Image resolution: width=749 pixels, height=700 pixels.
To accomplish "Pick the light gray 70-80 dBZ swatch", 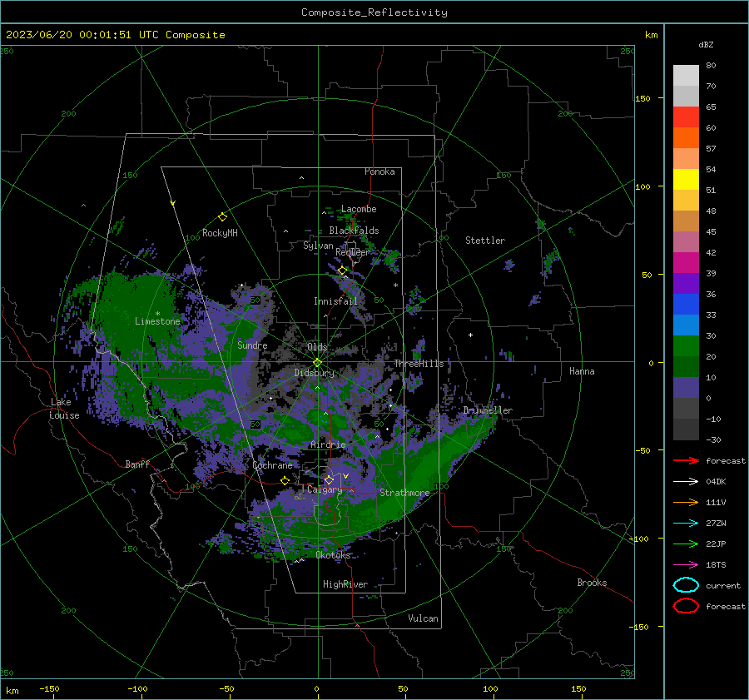I will point(686,75).
